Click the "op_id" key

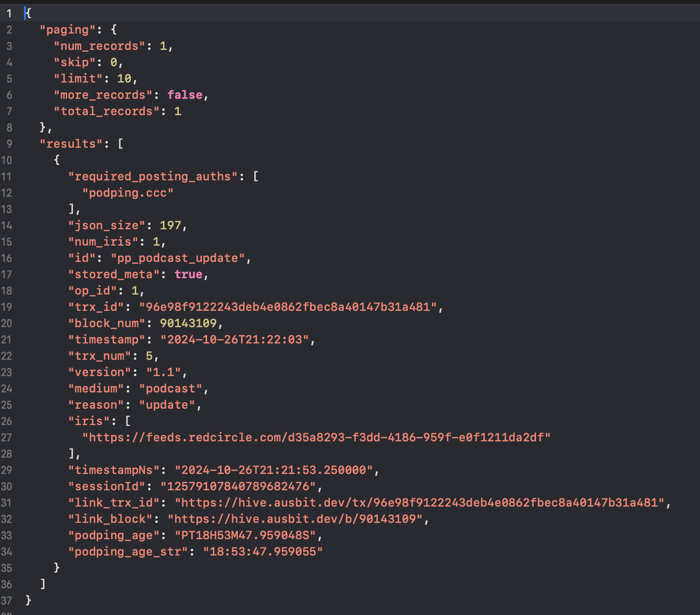click(93, 291)
